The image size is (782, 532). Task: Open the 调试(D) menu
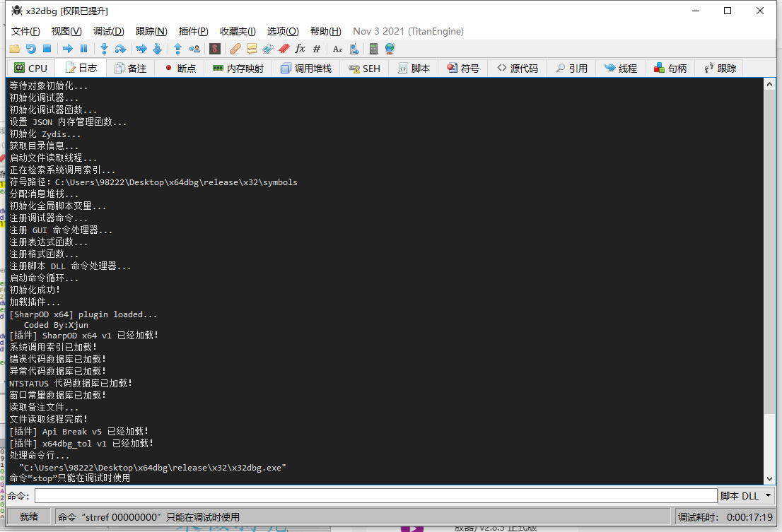click(109, 31)
